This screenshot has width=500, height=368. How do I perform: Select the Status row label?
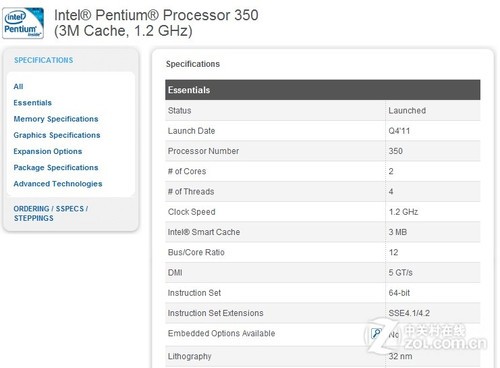pos(180,111)
